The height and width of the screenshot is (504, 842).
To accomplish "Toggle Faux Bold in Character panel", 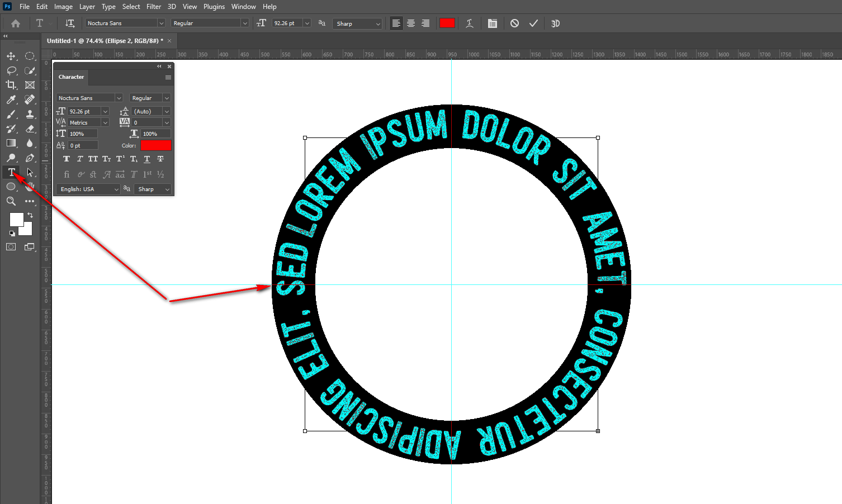I will pos(67,159).
